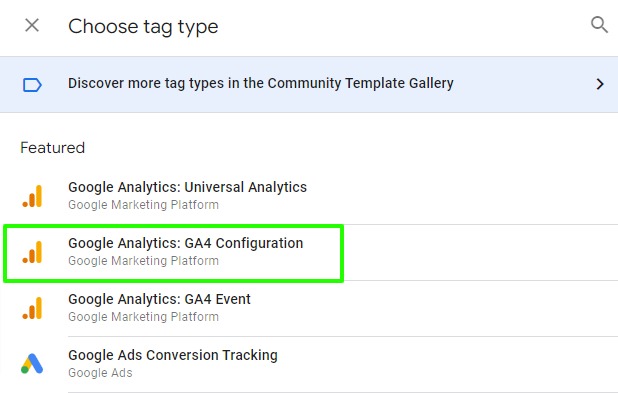Click Google Marketing Platform under GA4 Configuration
618x393 pixels.
143,261
